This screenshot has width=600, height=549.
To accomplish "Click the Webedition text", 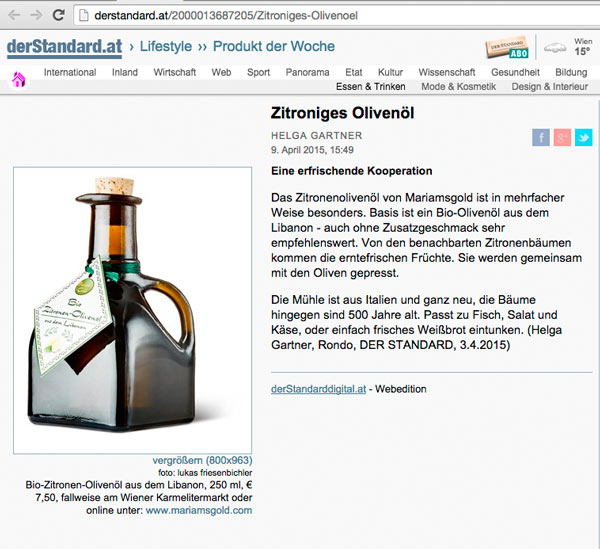I will pos(401,389).
